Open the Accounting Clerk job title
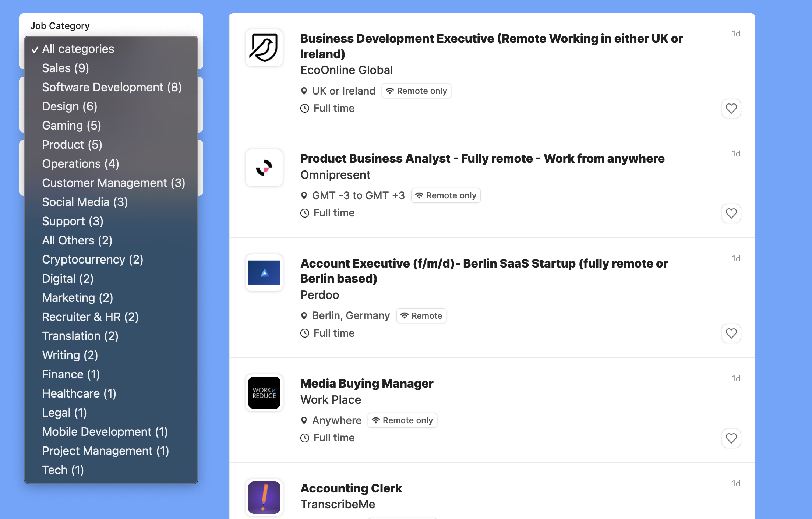 tap(351, 488)
